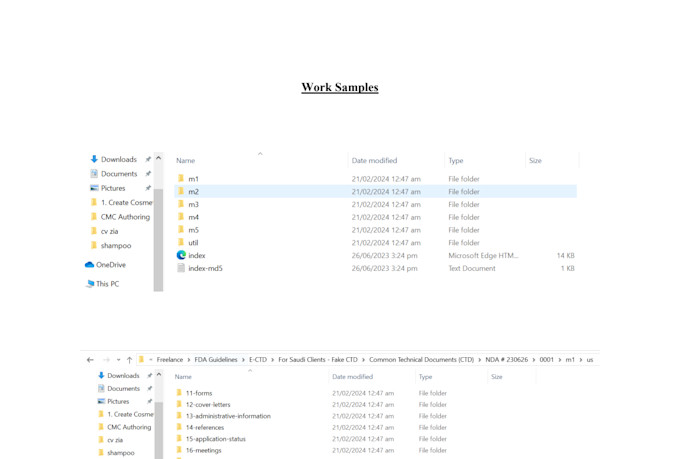Image resolution: width=680 pixels, height=459 pixels.
Task: Click scroll-up arrow of upper navigation pane
Action: 158,158
